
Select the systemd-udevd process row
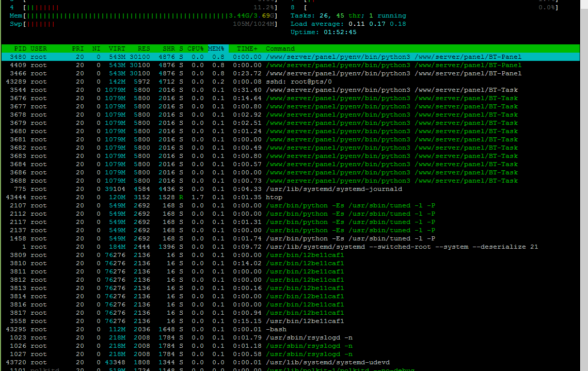(x=291, y=362)
